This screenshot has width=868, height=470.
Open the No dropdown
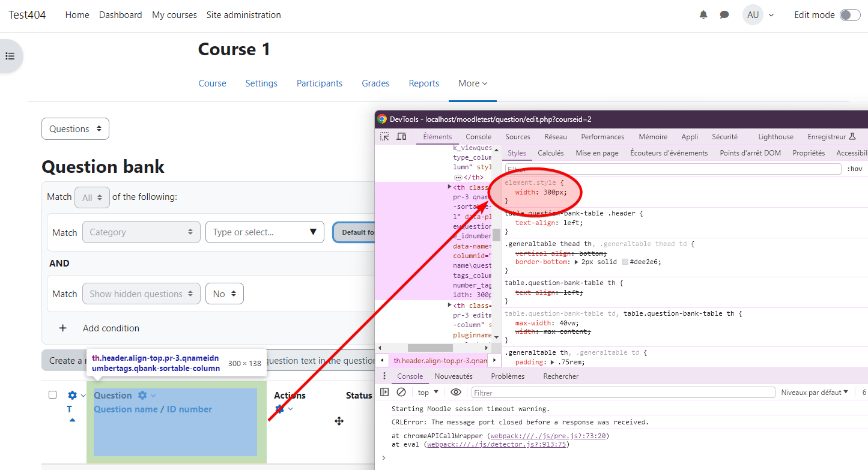tap(225, 294)
